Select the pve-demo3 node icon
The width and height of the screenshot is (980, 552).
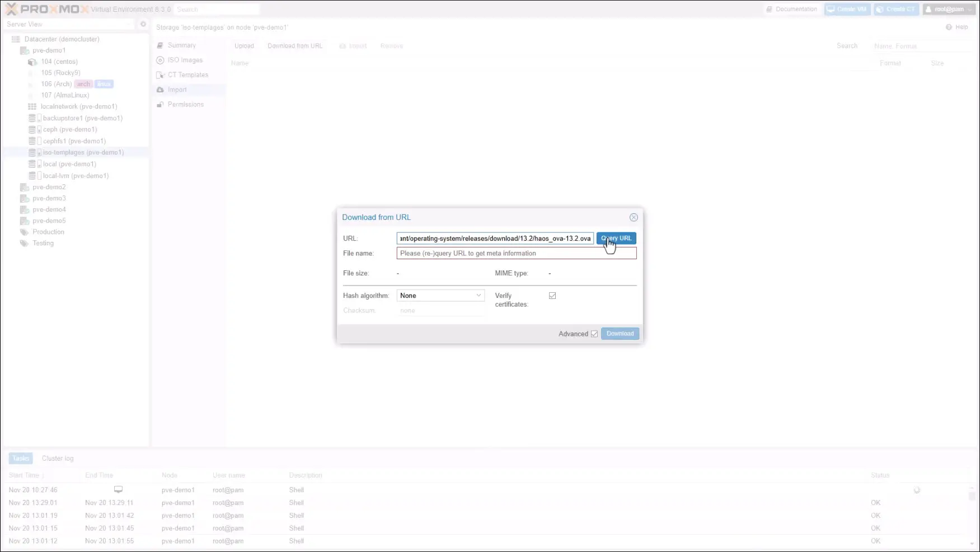(x=24, y=198)
